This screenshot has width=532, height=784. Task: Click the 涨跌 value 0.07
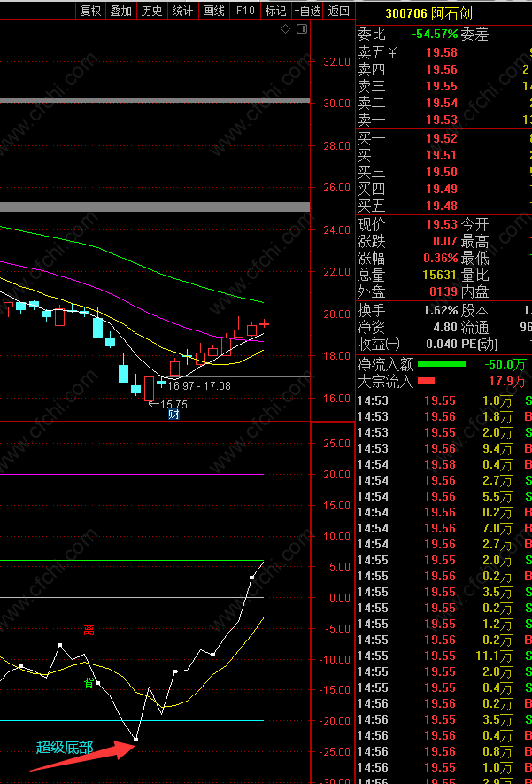(x=445, y=242)
